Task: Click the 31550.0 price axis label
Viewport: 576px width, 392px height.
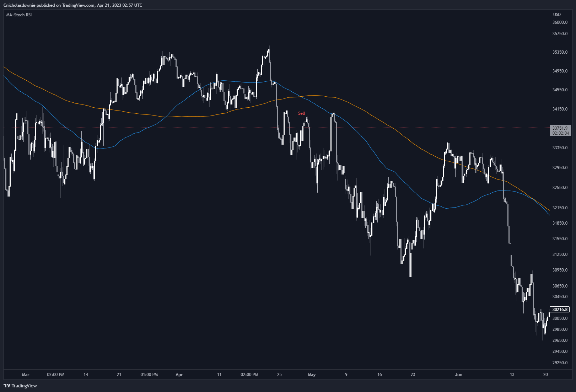Action: pos(560,239)
